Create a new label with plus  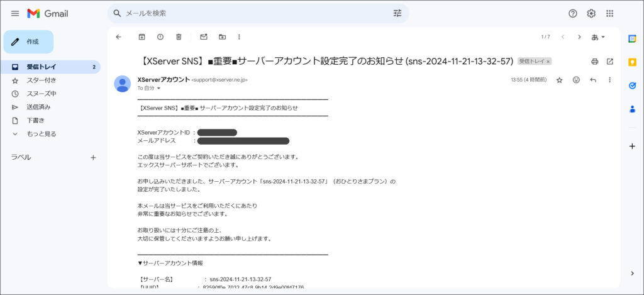[93, 157]
